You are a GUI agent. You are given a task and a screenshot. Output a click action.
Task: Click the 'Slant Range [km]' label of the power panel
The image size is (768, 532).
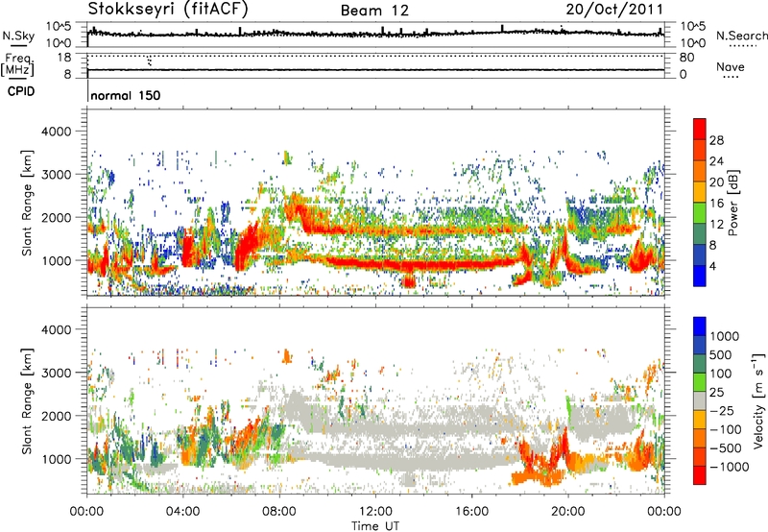click(x=27, y=203)
